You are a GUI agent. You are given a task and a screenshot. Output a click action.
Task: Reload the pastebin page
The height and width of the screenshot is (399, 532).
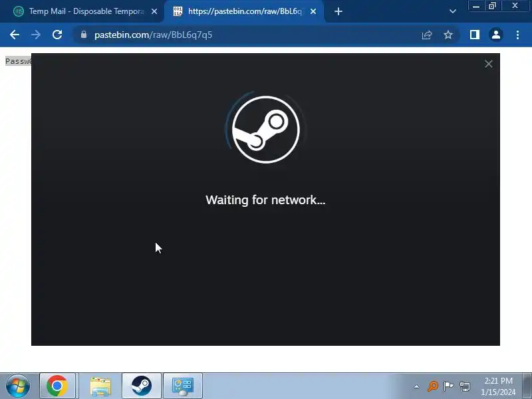pos(57,35)
